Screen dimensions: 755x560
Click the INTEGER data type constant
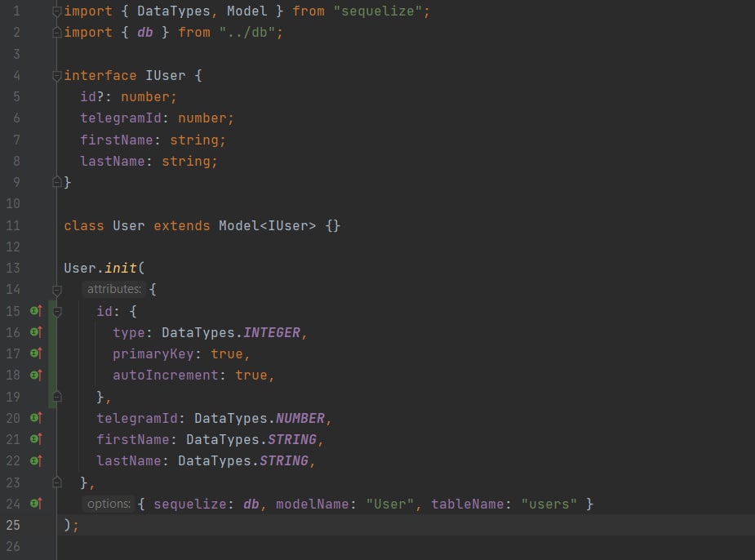(x=271, y=332)
